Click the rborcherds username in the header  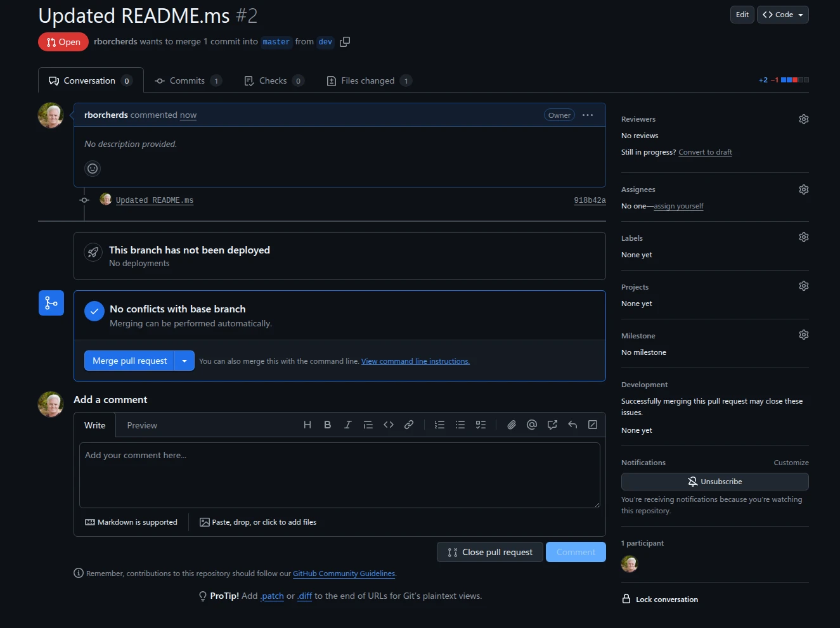click(115, 41)
